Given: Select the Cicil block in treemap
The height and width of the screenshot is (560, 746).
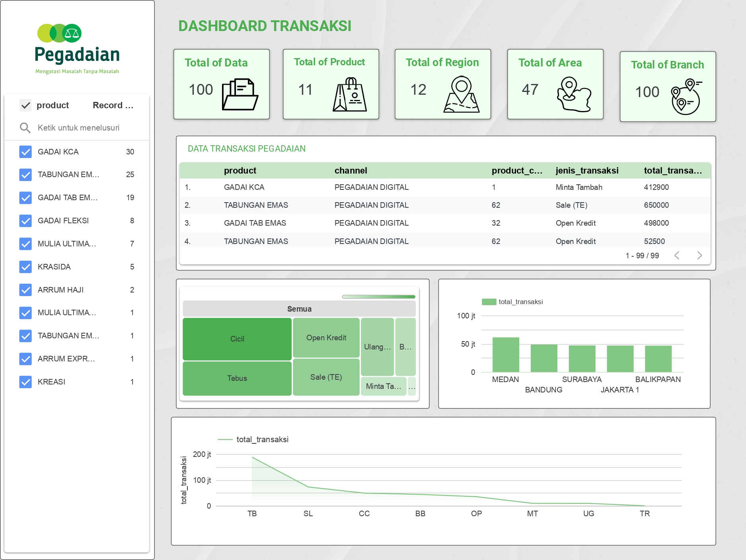Looking at the screenshot, I should (x=237, y=339).
